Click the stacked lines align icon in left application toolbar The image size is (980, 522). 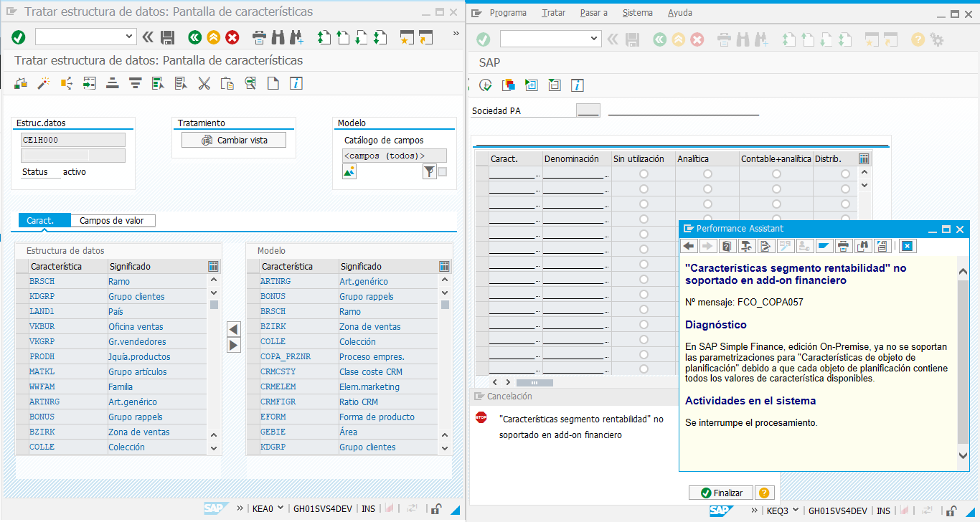click(x=113, y=83)
